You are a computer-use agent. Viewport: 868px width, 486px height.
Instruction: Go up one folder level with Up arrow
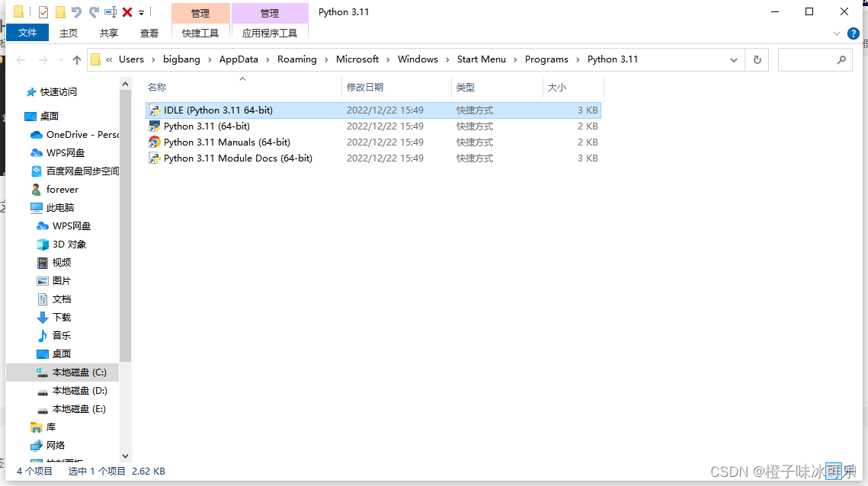coord(76,59)
